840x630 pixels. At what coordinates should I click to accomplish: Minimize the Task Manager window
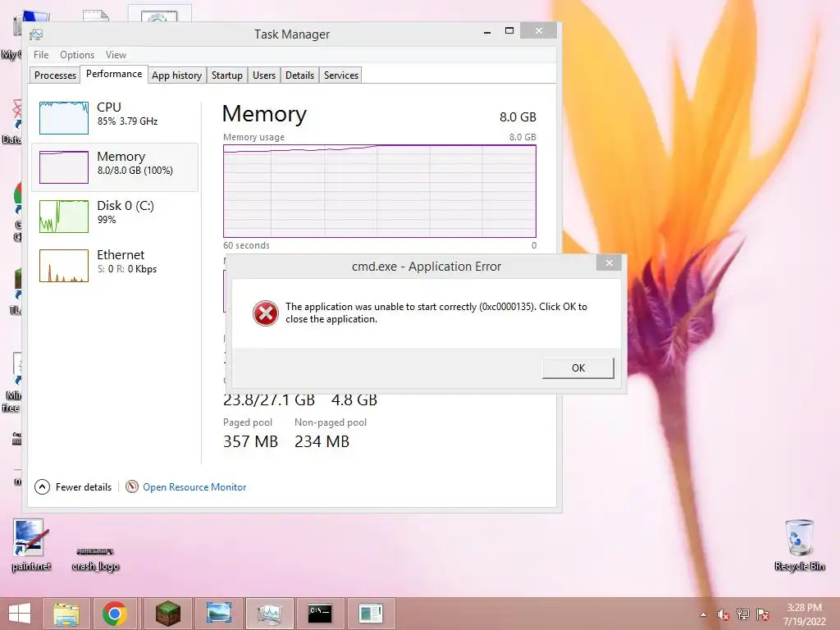[487, 32]
